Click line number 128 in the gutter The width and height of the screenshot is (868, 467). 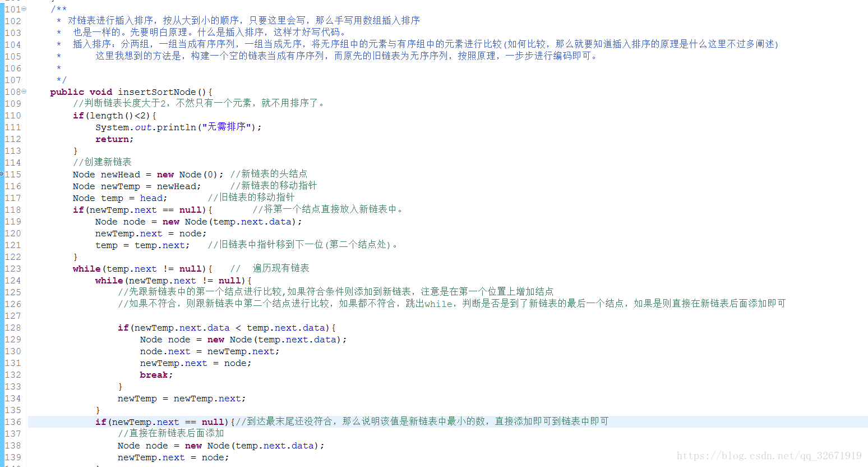tap(13, 328)
